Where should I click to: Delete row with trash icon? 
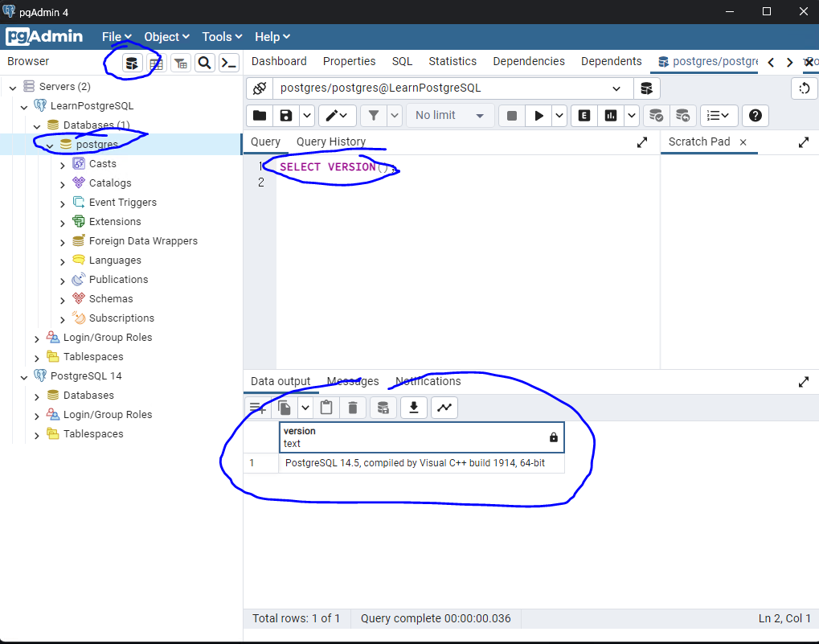353,408
